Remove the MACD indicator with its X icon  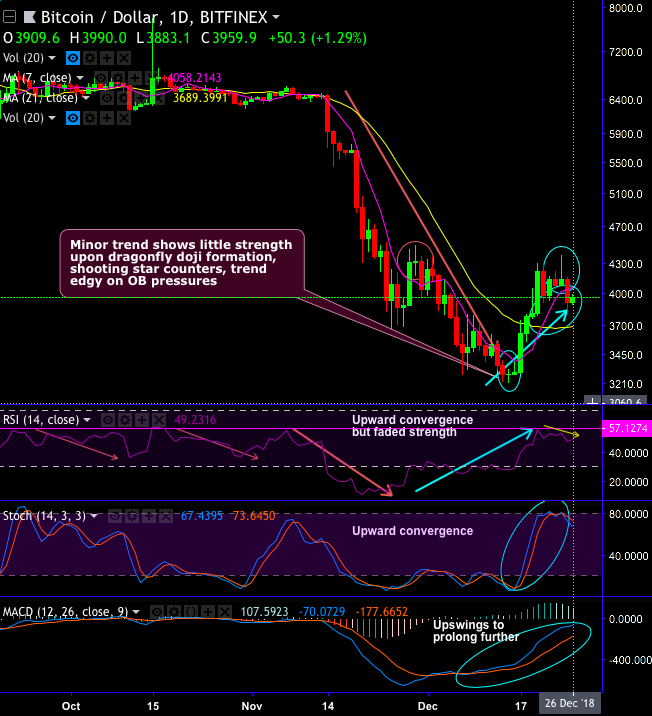225,612
